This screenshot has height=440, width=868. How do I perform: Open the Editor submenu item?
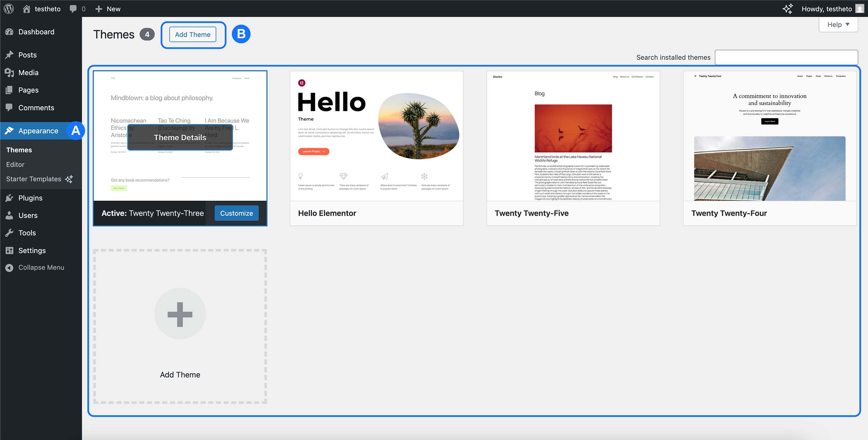click(x=15, y=164)
